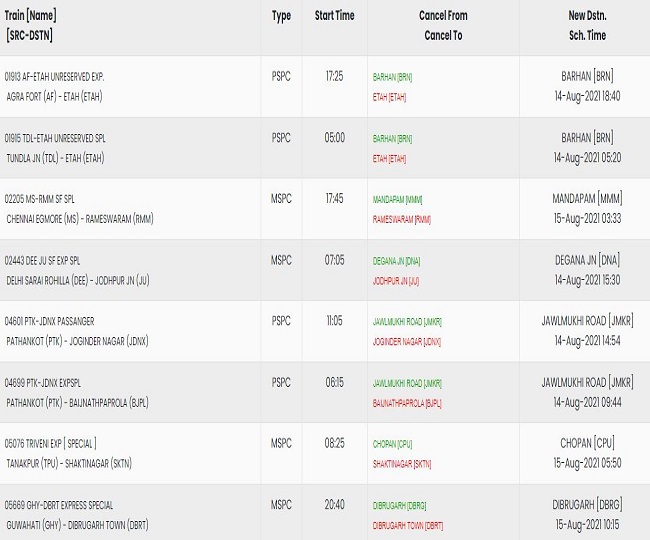Image resolution: width=650 pixels, height=540 pixels.
Task: Select 04601 PTK-JDNX PASSANGER train
Action: coord(50,321)
